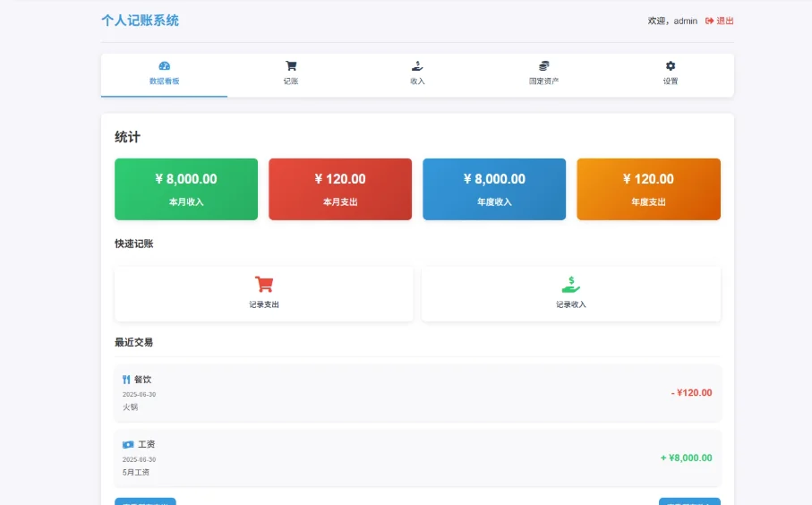Click the +¥8,000.00 transaction amount
The image size is (812, 505).
[686, 458]
